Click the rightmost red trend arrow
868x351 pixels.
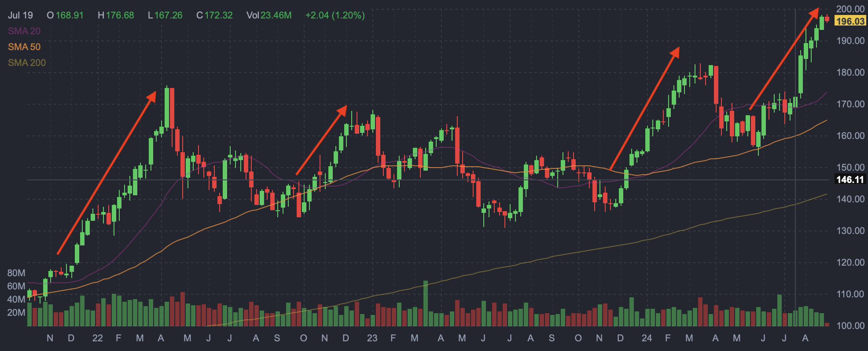(784, 59)
